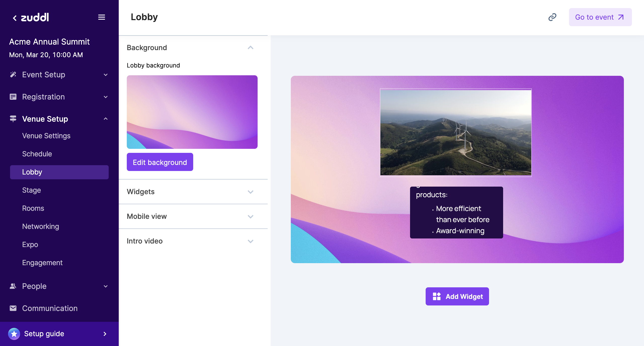The height and width of the screenshot is (346, 644).
Task: Click the Setup guide star icon
Action: tap(14, 334)
